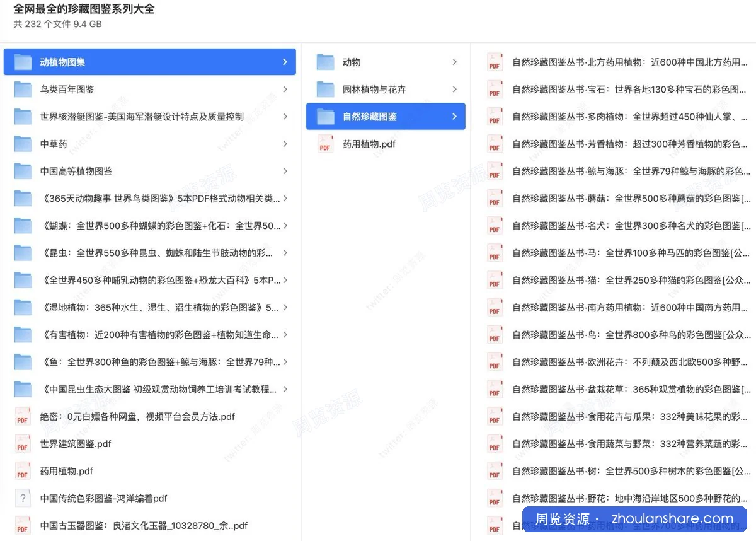Click PDF icon for 猫 book
Image resolution: width=756 pixels, height=541 pixels.
(x=495, y=280)
